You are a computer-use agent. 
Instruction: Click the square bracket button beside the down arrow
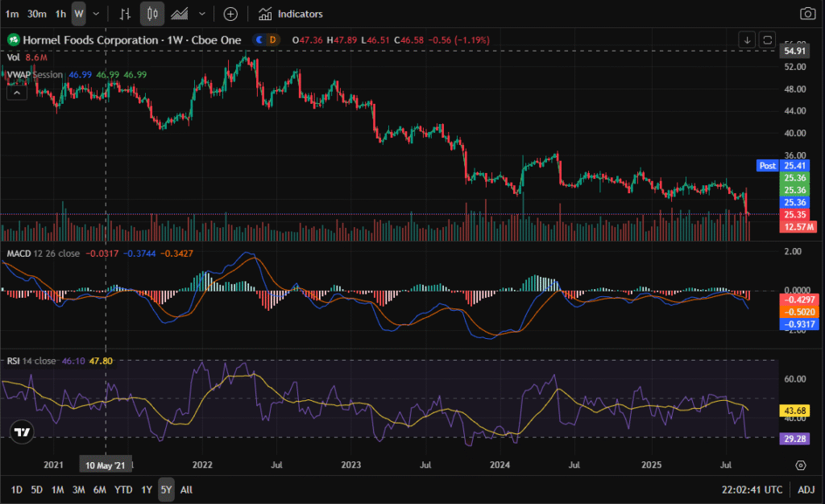767,39
